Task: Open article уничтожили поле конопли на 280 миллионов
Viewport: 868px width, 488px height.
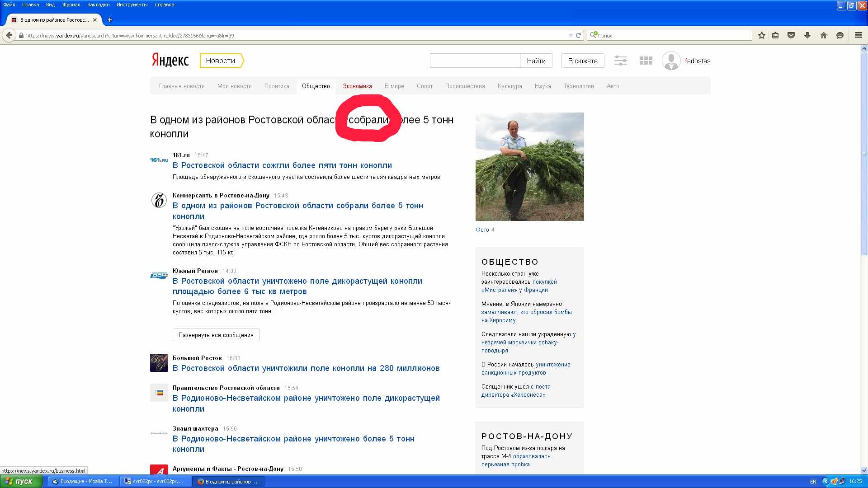Action: pyautogui.click(x=306, y=368)
